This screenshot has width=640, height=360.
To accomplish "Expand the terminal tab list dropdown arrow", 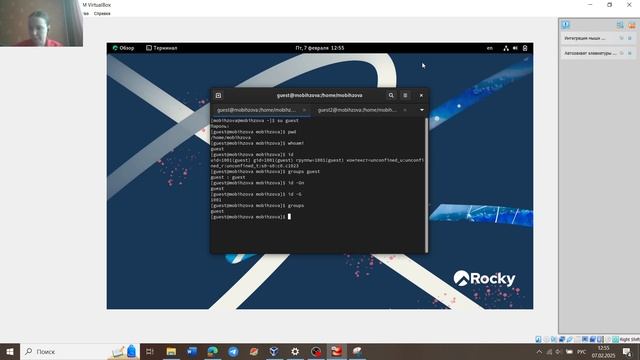I will 422,110.
